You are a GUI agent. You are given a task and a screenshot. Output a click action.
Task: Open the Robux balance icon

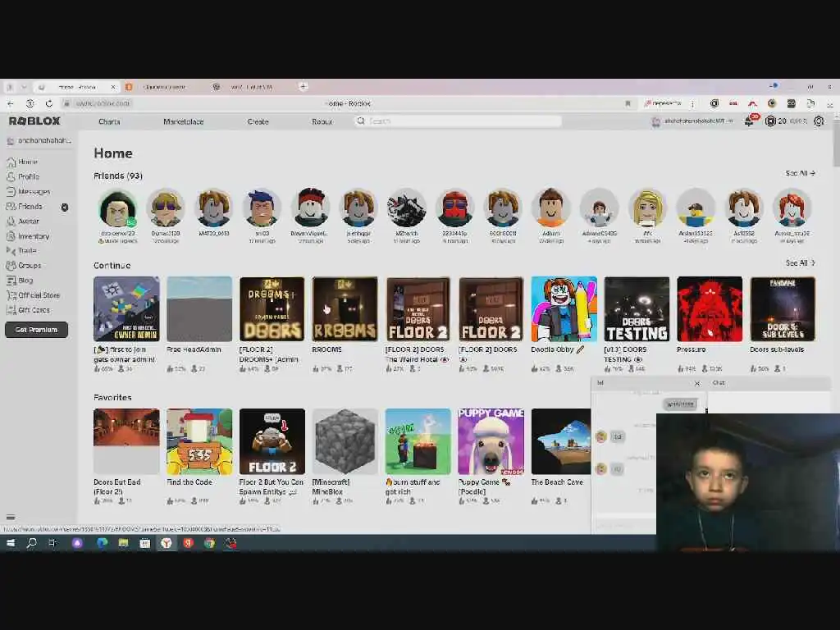[770, 121]
